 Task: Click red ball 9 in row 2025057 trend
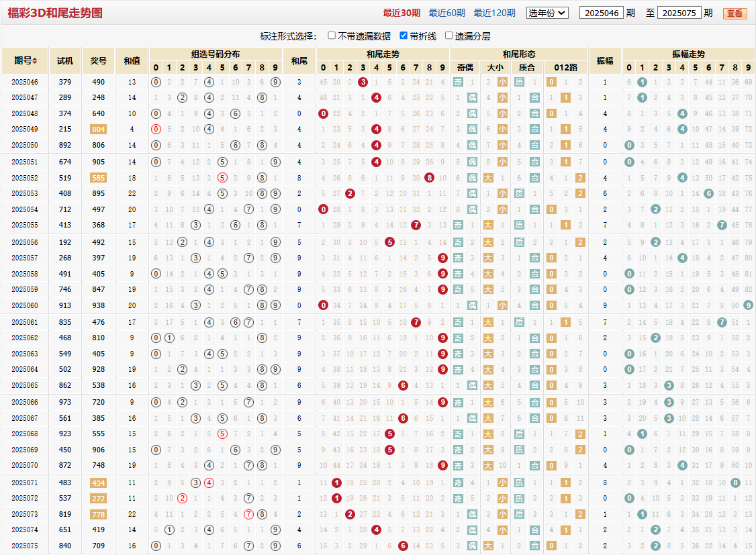click(442, 258)
